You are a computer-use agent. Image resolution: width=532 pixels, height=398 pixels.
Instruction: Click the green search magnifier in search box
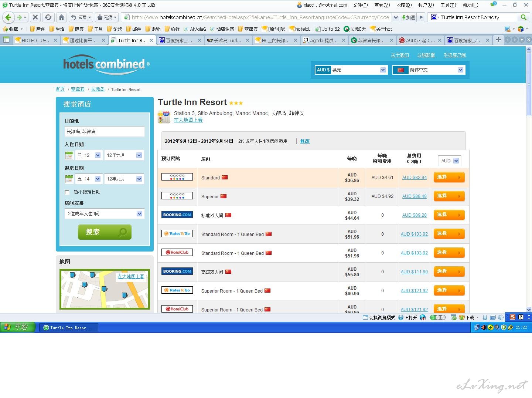click(523, 17)
